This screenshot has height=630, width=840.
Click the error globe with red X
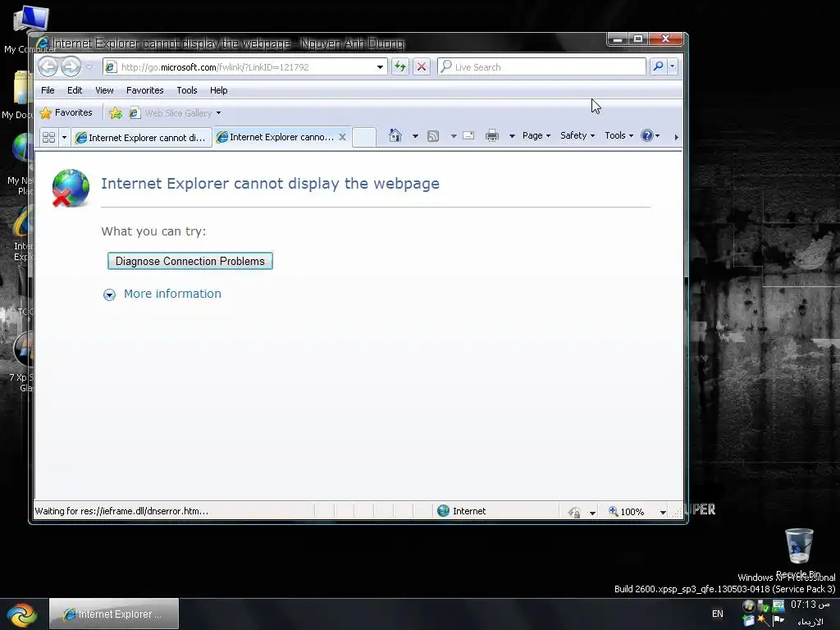coord(71,188)
